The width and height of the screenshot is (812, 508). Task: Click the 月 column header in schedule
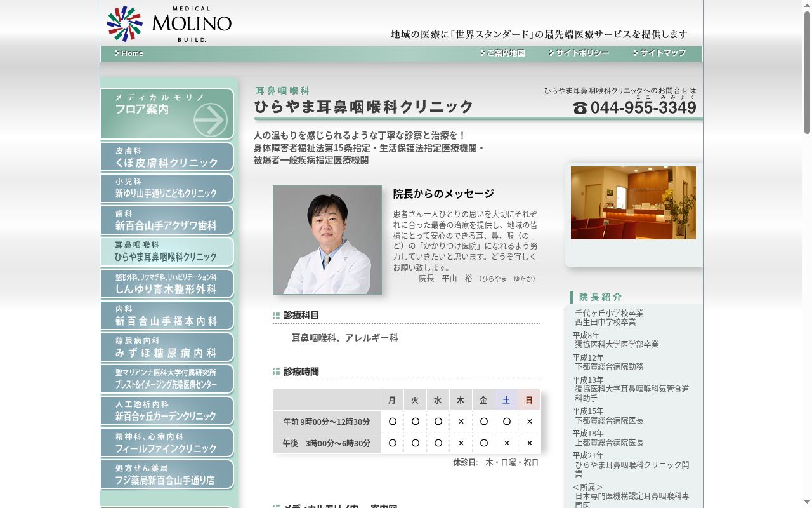click(x=392, y=400)
